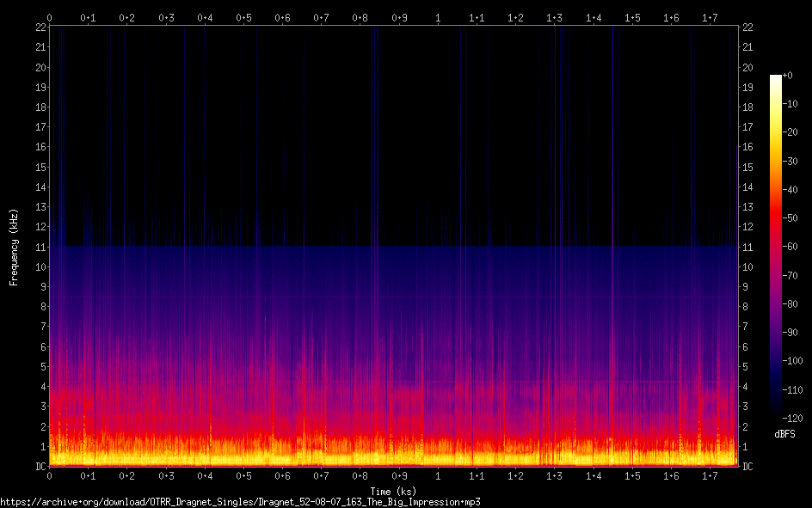Click the 5 kHz label on the right axis
The image size is (812, 508).
click(745, 367)
